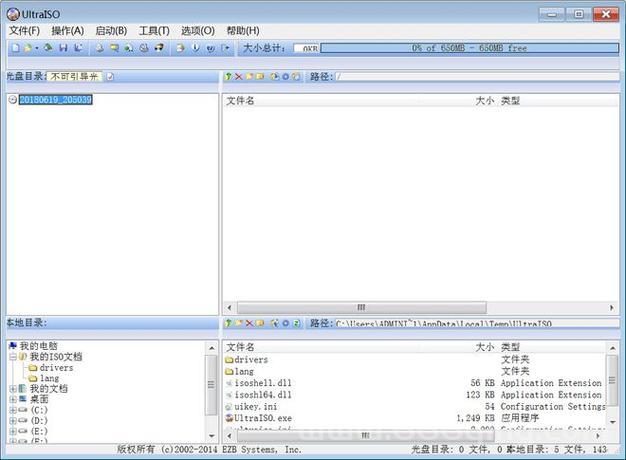Click the 650MB capacity progress bar
The image size is (626, 460).
(470, 48)
